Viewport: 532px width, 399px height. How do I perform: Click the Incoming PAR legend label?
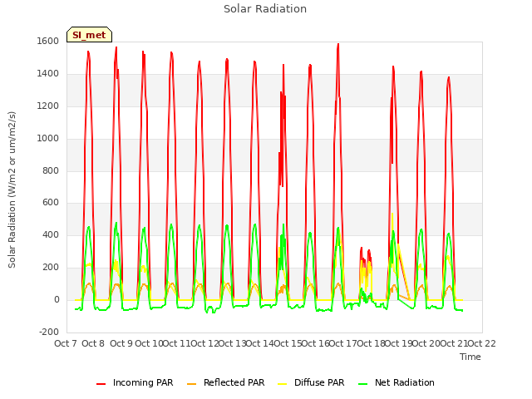pyautogui.click(x=143, y=382)
